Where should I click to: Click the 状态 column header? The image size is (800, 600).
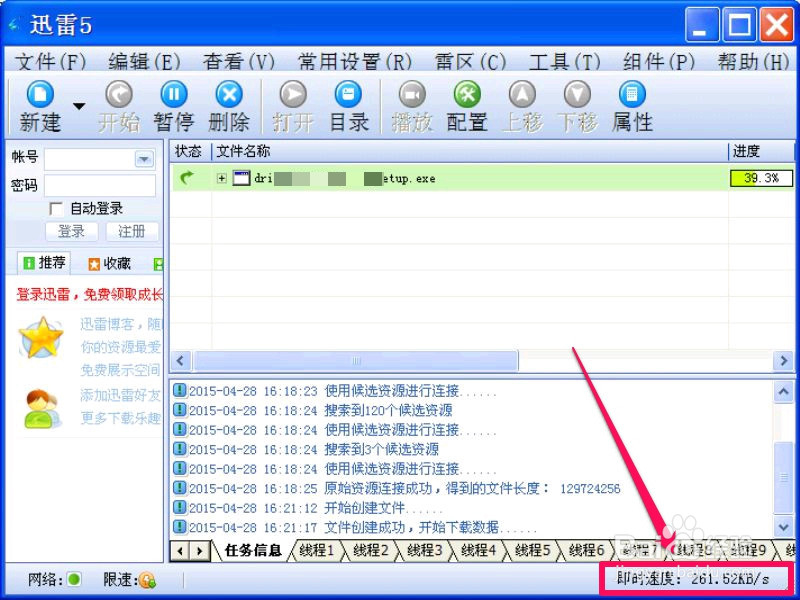(189, 151)
